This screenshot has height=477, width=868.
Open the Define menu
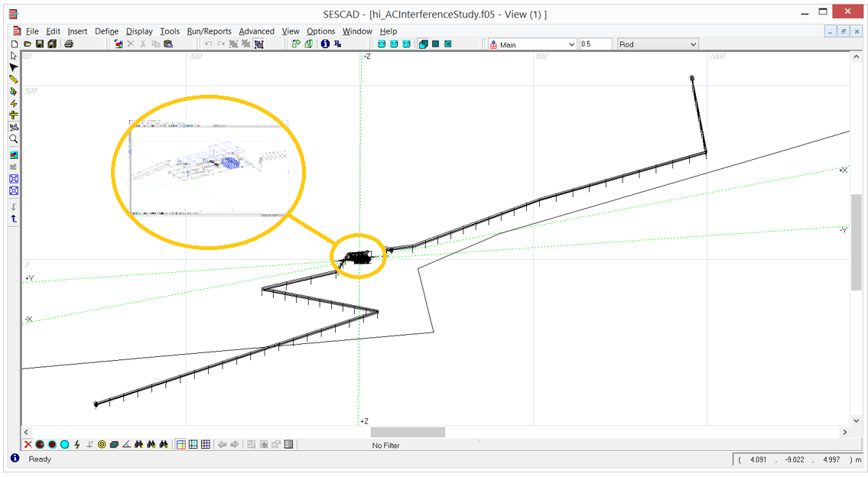(106, 31)
